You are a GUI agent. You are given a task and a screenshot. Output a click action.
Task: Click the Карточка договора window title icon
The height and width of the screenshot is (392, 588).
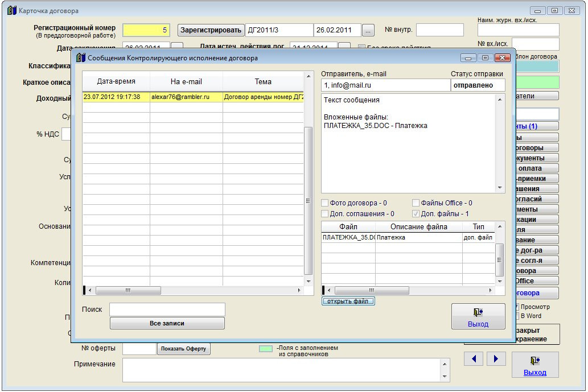coord(11,10)
